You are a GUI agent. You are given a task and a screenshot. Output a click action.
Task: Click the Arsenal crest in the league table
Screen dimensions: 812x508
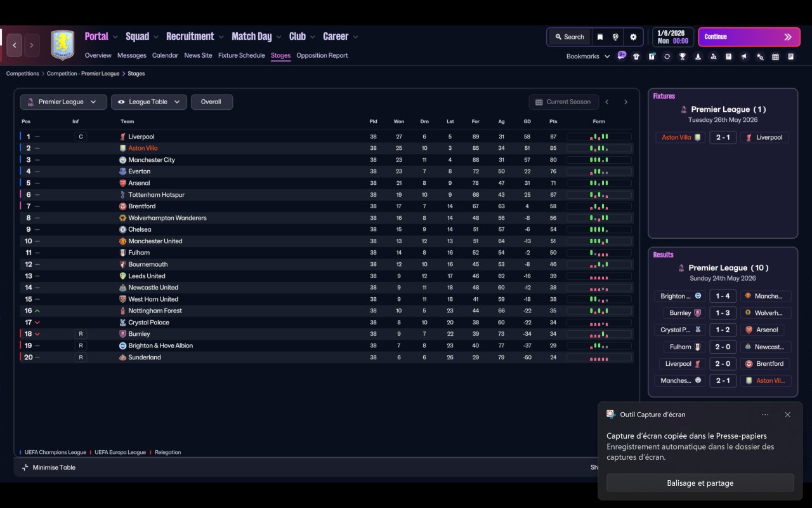click(x=123, y=183)
